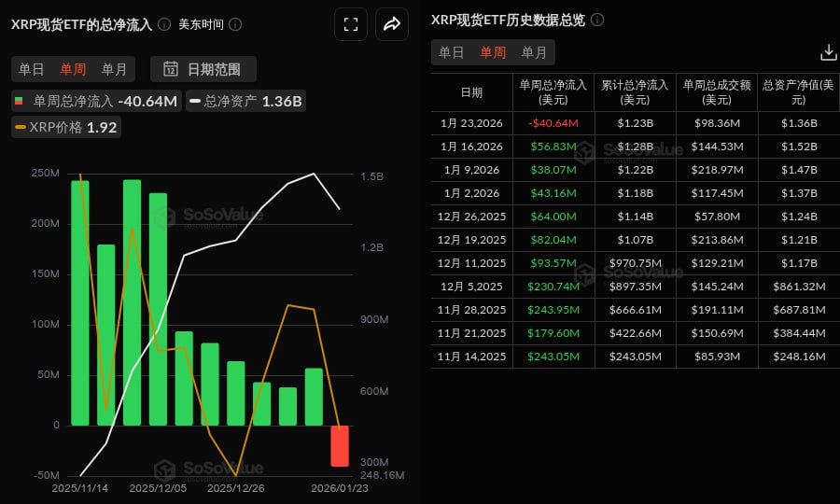
Task: Click info icon beside XRP现货ETF的总净流入 title
Action: [164, 24]
